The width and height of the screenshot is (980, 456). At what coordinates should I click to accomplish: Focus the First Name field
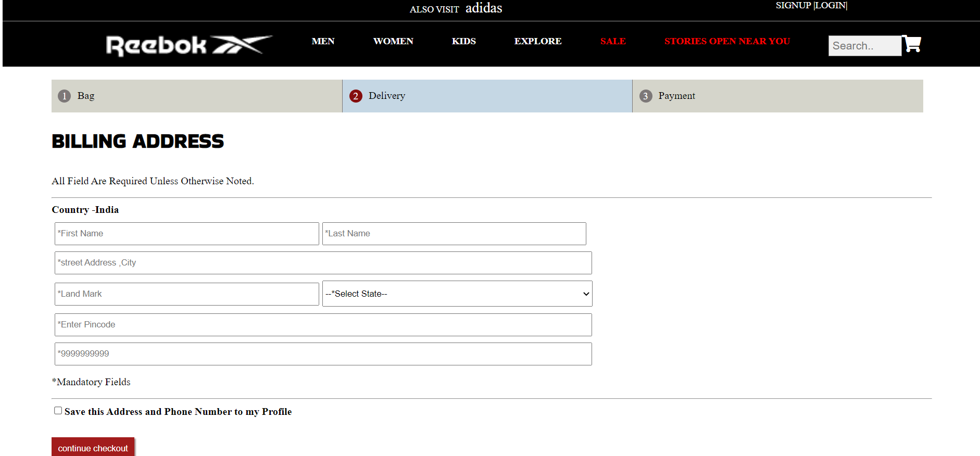click(x=187, y=234)
